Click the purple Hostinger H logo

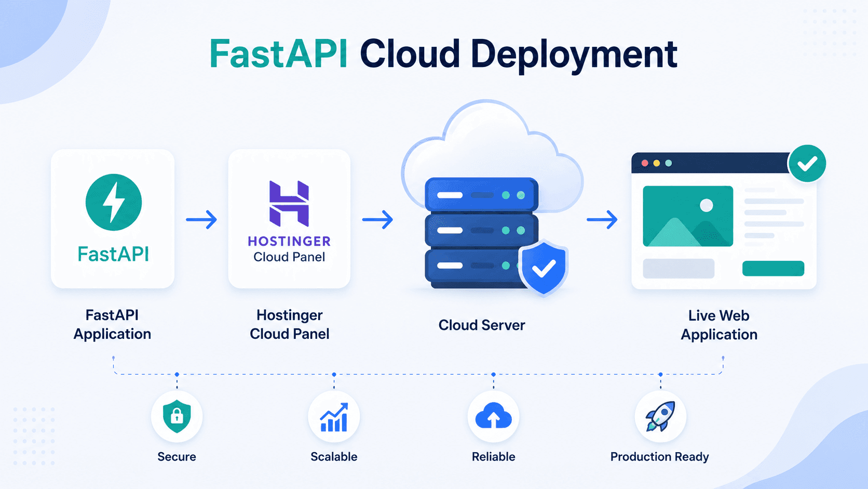click(x=289, y=204)
